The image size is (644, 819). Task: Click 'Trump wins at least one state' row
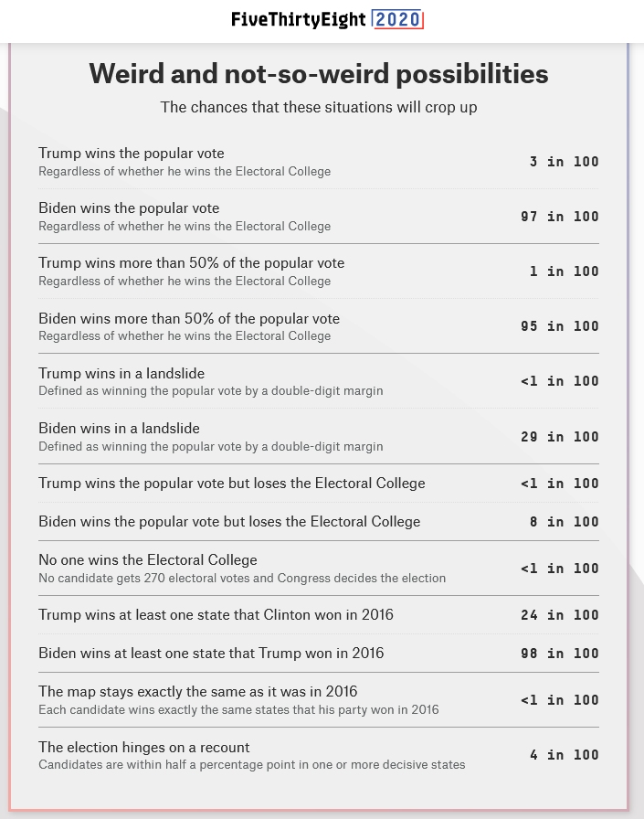(x=216, y=615)
